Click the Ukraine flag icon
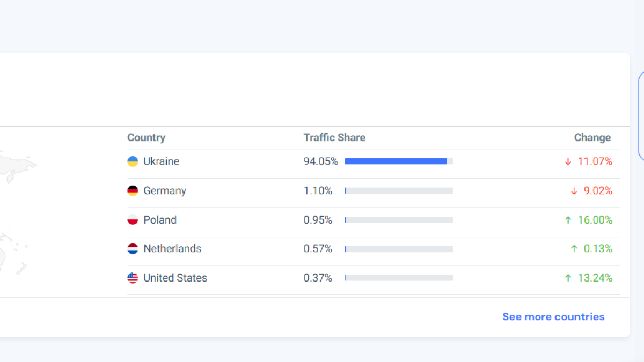Screen dimensions: 644x362 pos(133,161)
